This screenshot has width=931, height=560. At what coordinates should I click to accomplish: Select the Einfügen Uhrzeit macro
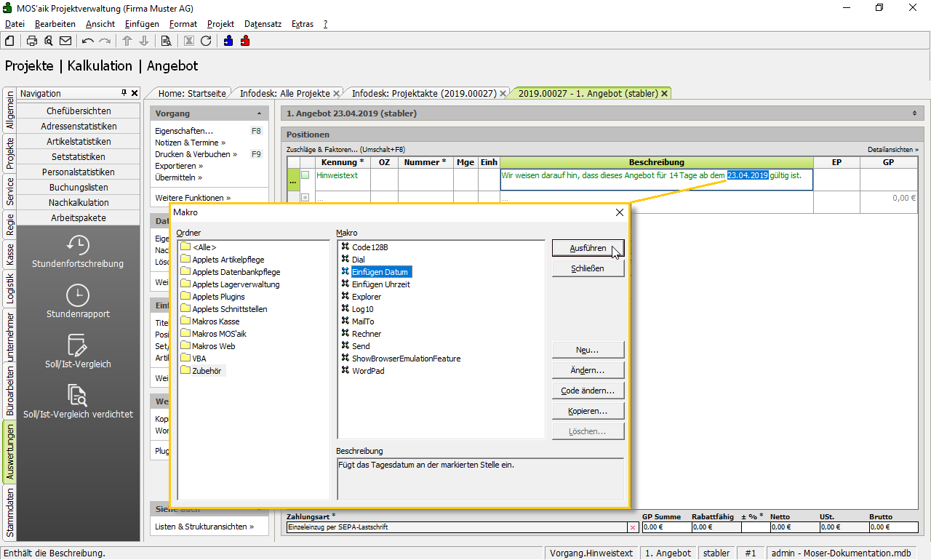tap(380, 284)
